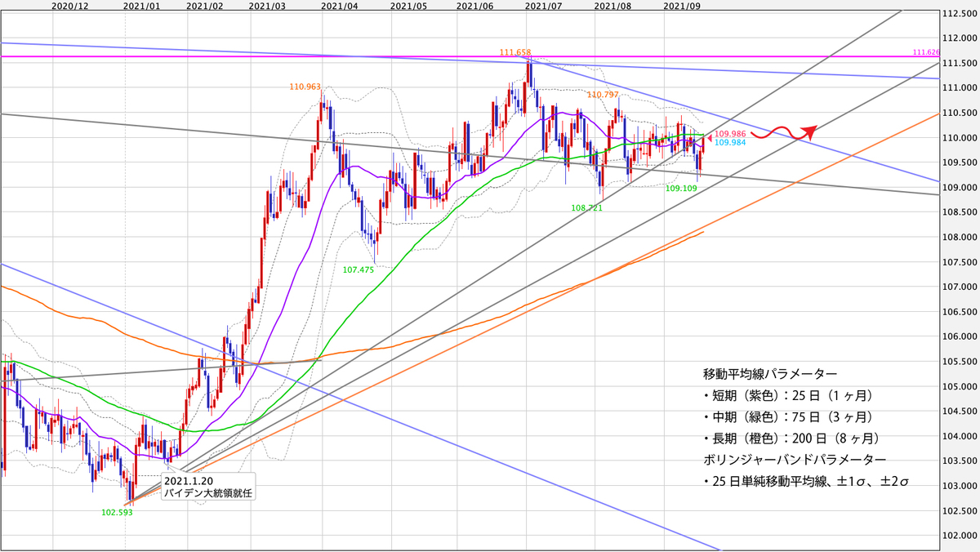
Task: Select the 25日単純移動平均線 ±1σ ±2σ line
Action: (x=806, y=482)
